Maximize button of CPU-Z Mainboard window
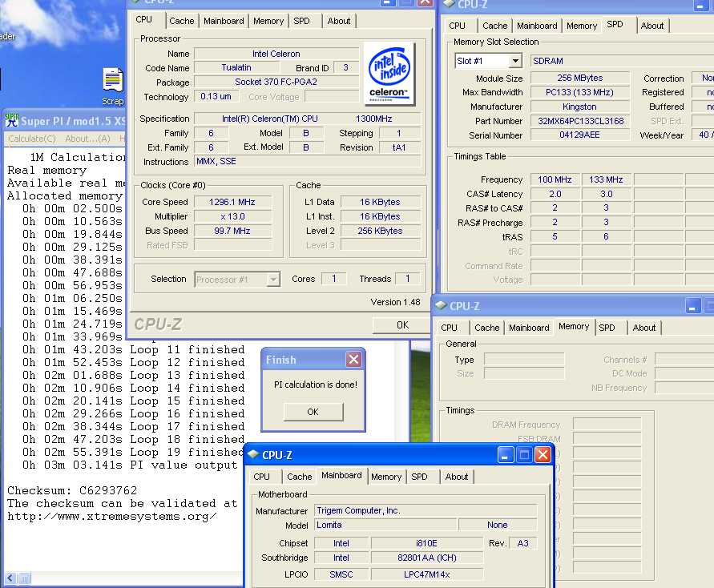The image size is (714, 588). point(524,455)
